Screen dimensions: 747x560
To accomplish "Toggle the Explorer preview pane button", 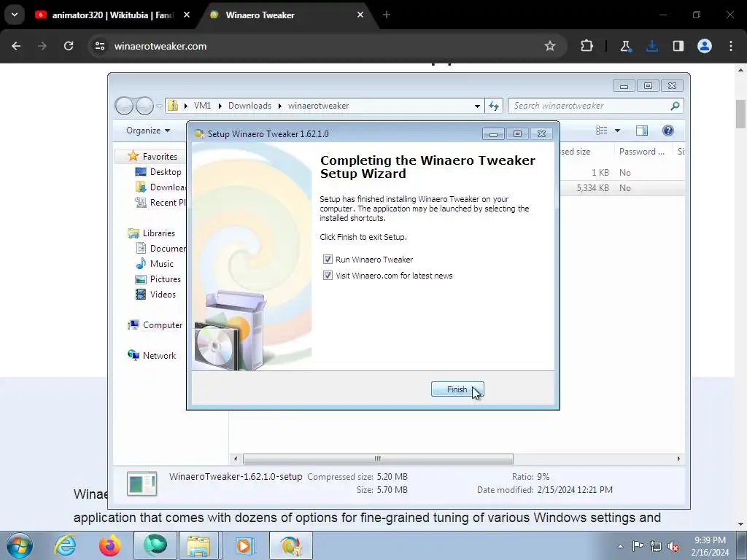I will point(642,131).
